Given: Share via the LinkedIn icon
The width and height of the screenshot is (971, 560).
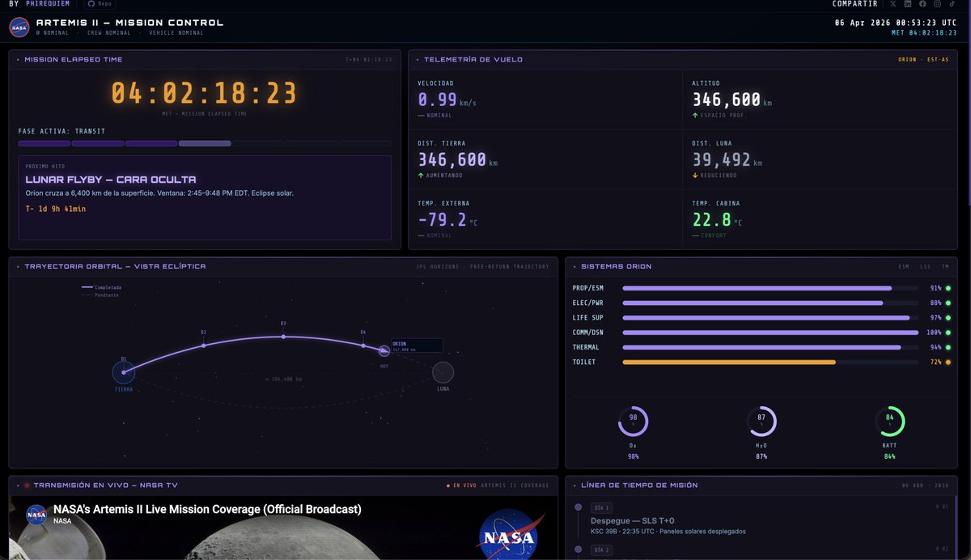Looking at the screenshot, I should click(x=908, y=4).
